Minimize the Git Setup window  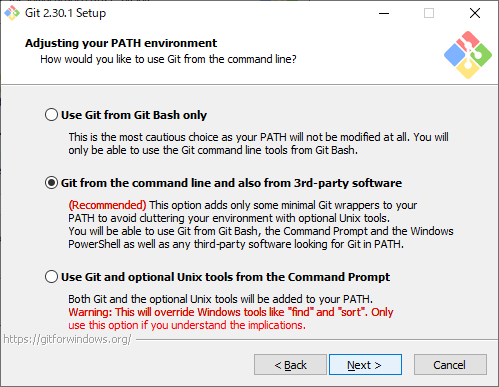click(384, 13)
